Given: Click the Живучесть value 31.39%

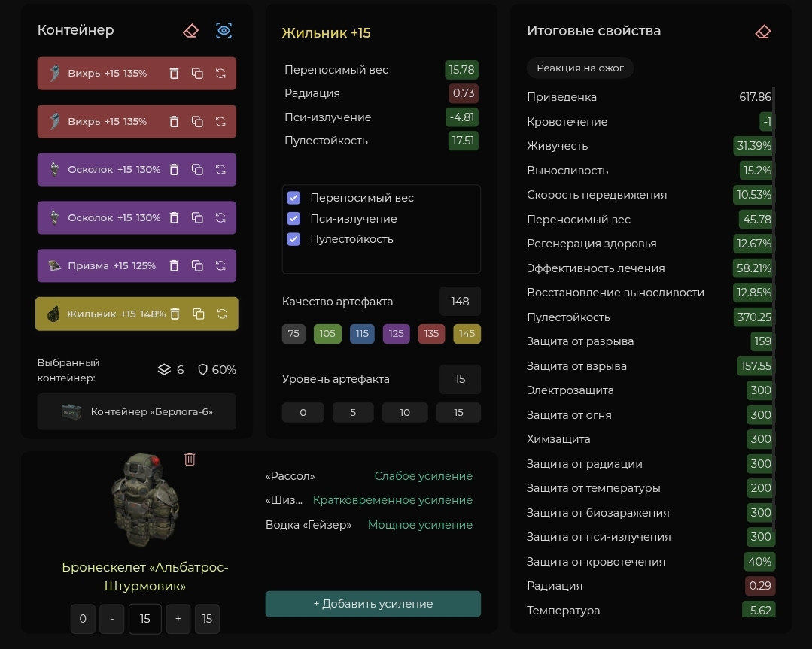Looking at the screenshot, I should coord(753,146).
